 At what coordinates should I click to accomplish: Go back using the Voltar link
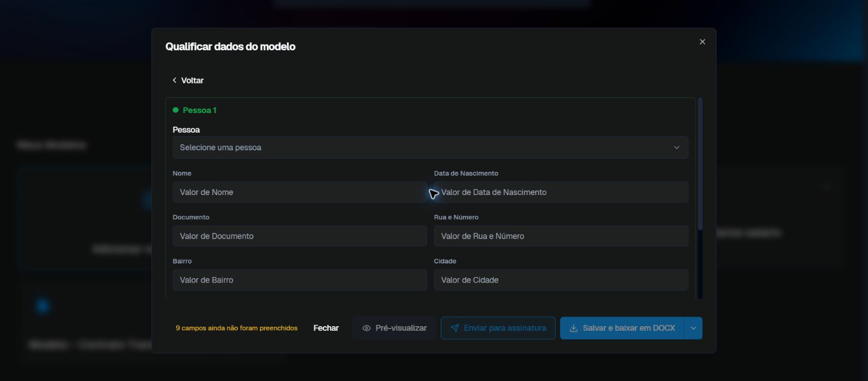tap(188, 80)
